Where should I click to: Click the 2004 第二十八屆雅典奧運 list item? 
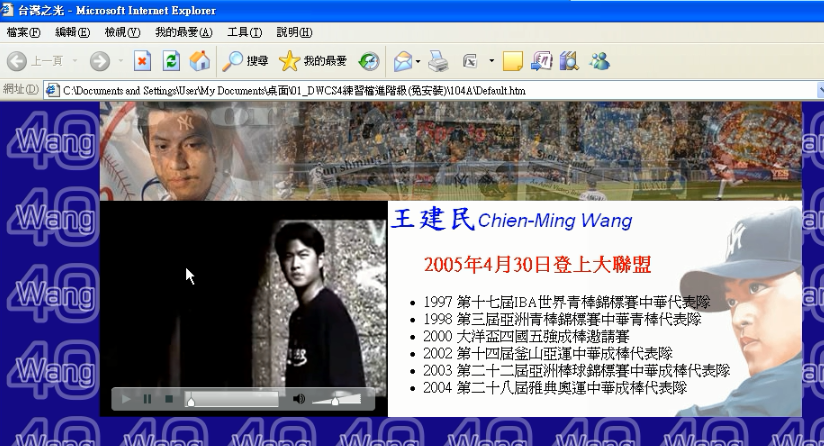555,388
